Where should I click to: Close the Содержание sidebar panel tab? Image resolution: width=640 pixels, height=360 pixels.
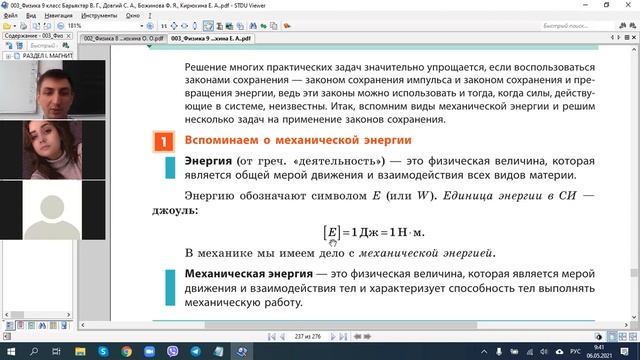coord(68,36)
